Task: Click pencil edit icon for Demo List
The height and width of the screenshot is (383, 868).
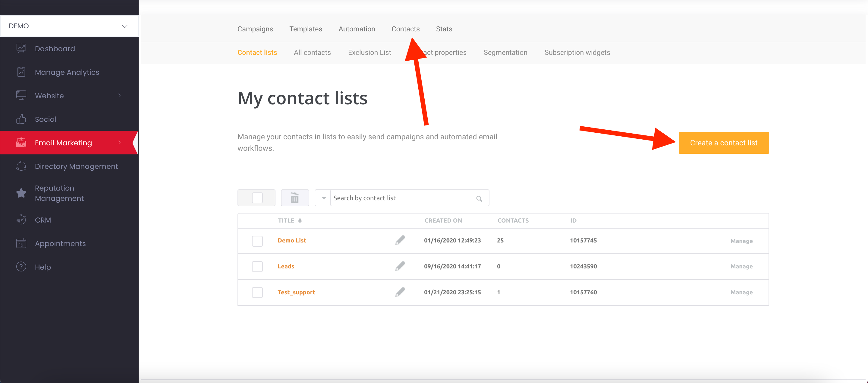Action: pyautogui.click(x=400, y=240)
